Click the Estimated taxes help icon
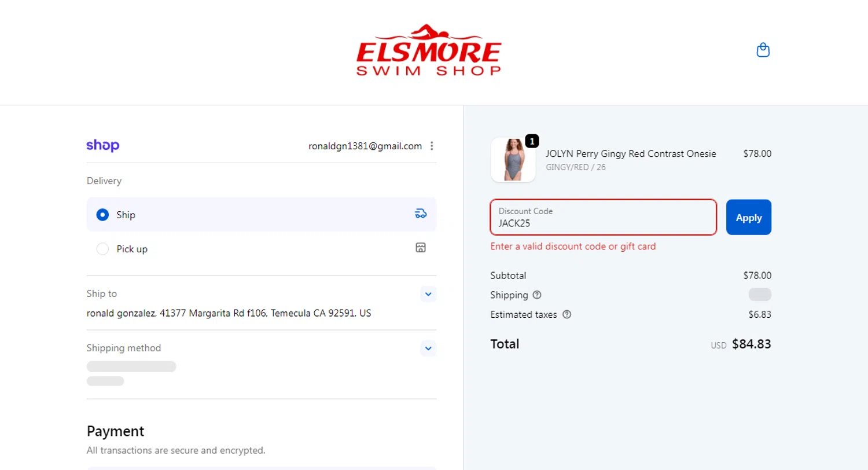This screenshot has width=868, height=470. (567, 315)
